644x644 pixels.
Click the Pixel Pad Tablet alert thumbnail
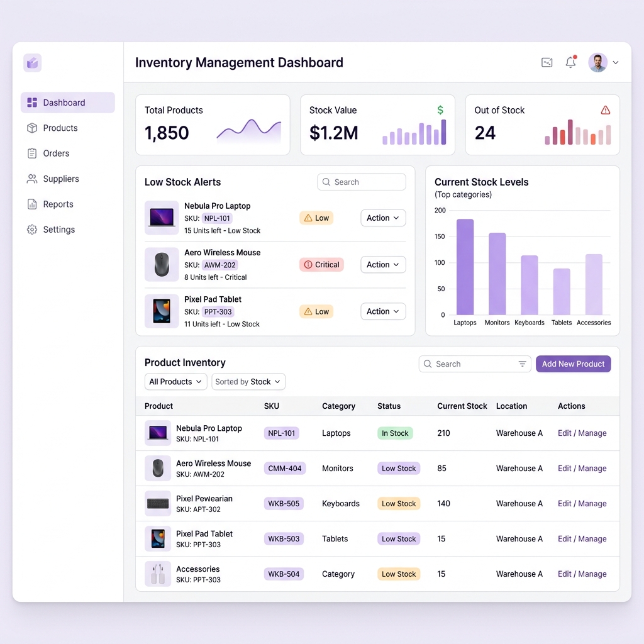tap(162, 311)
